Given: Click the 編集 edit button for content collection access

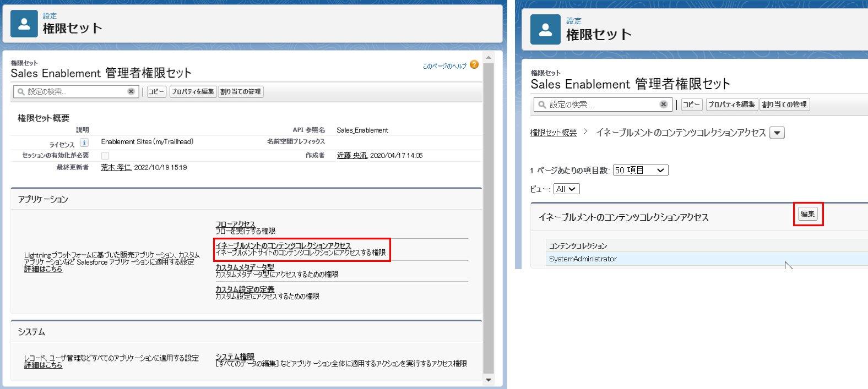Looking at the screenshot, I should point(808,214).
